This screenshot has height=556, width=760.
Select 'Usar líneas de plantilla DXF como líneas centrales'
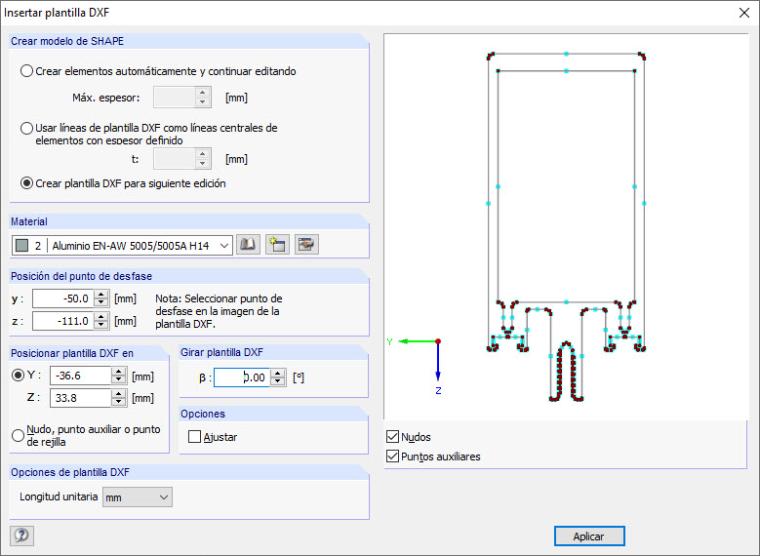click(x=27, y=128)
